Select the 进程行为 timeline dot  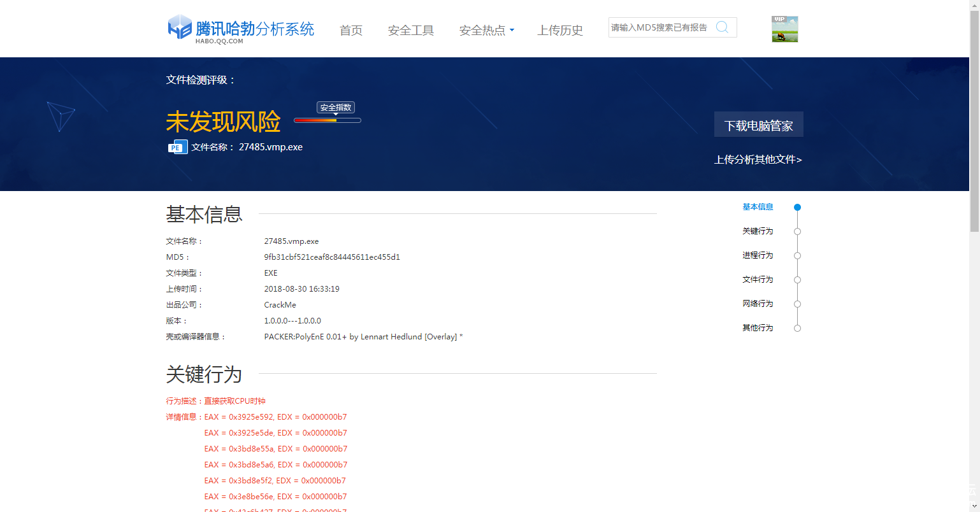click(x=797, y=256)
